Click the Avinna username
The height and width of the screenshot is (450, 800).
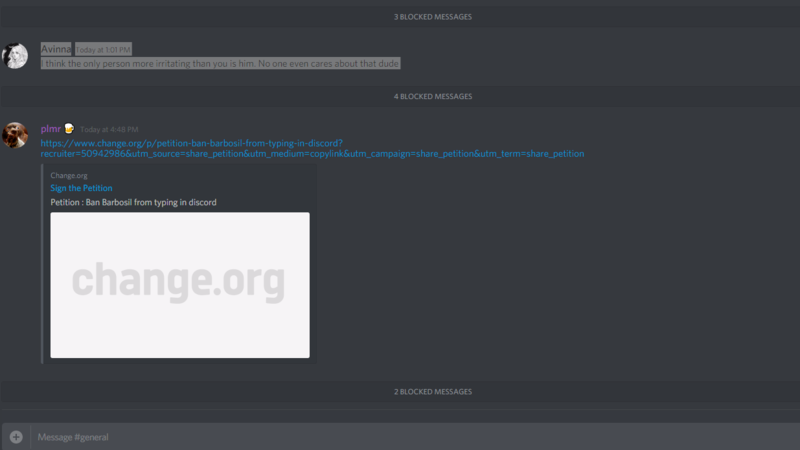[56, 49]
